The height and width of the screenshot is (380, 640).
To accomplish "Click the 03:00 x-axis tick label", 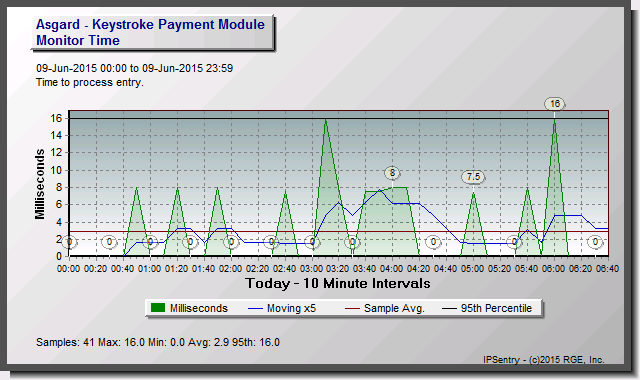I will 311,269.
